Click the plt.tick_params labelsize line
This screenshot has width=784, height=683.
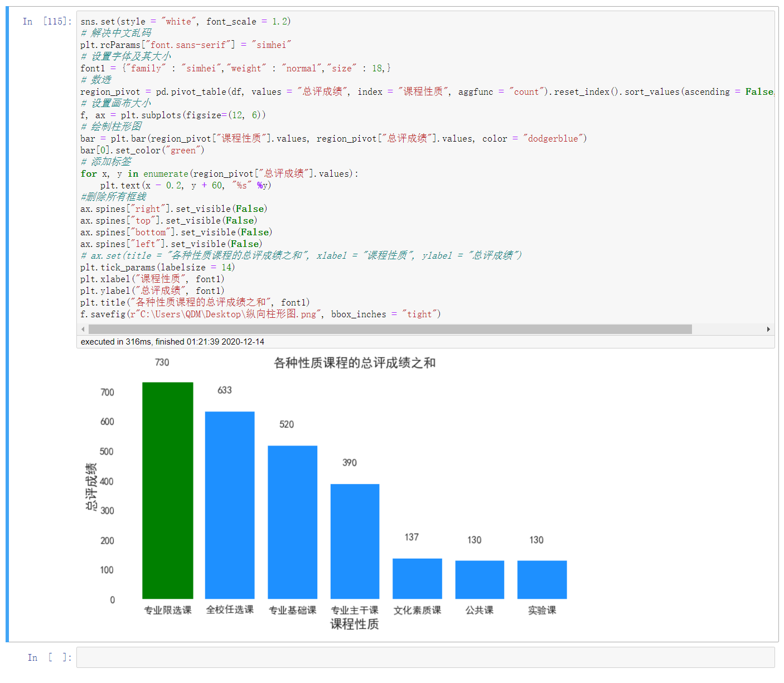(x=158, y=268)
